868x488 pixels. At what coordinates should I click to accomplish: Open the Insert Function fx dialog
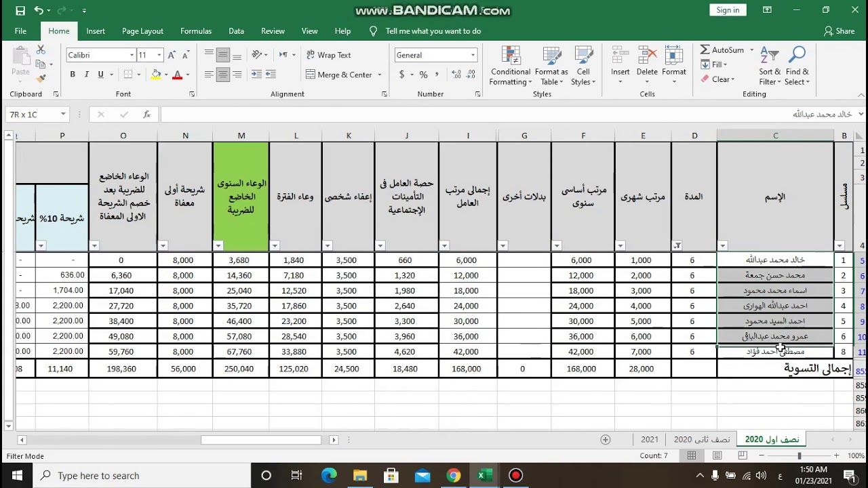coord(146,115)
